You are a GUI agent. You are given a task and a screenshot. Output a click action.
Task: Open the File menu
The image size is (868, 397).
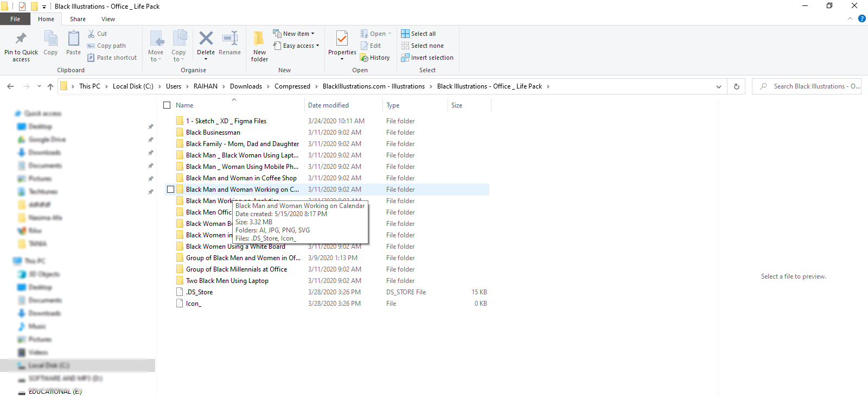(15, 19)
